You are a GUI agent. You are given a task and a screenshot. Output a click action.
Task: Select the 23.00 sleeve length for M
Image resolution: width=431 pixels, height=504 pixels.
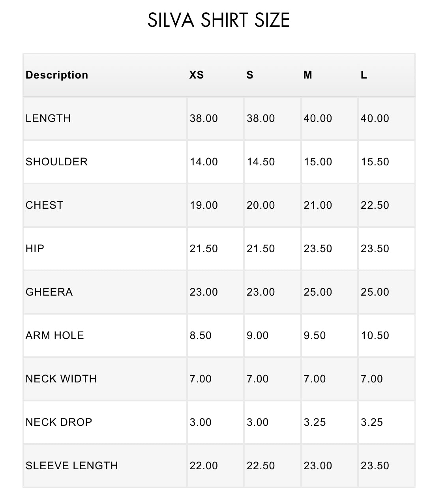[318, 466]
